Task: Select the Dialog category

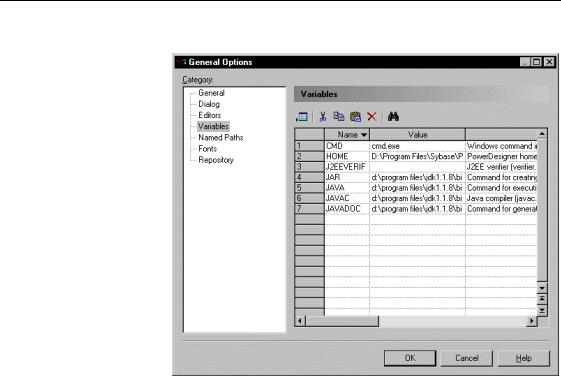Action: coord(209,104)
